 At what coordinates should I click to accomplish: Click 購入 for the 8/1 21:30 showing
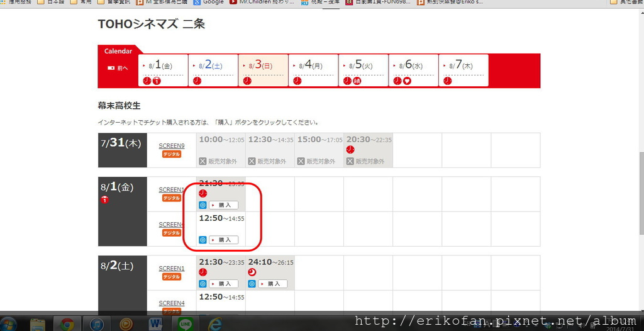click(x=223, y=205)
